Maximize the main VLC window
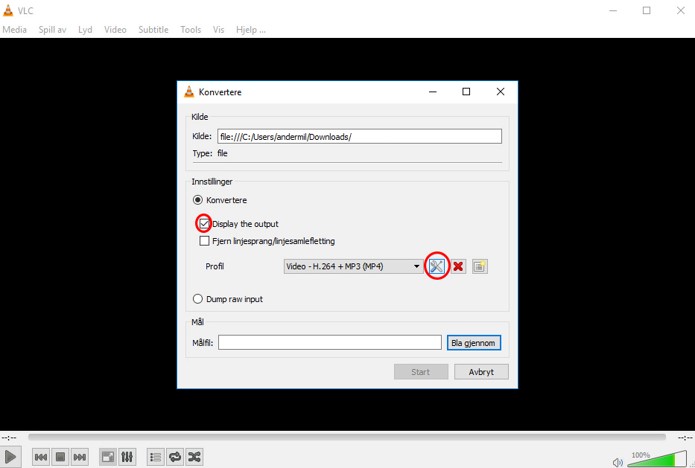 [647, 10]
